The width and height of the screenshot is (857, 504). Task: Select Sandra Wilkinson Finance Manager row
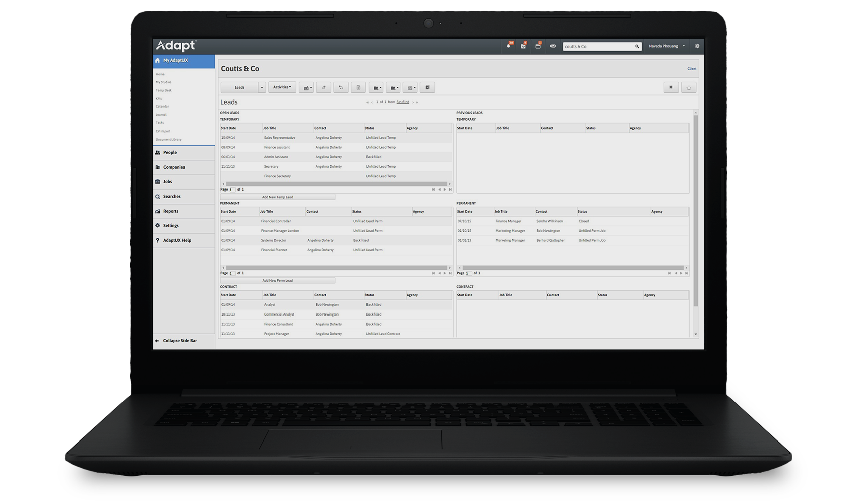(572, 221)
